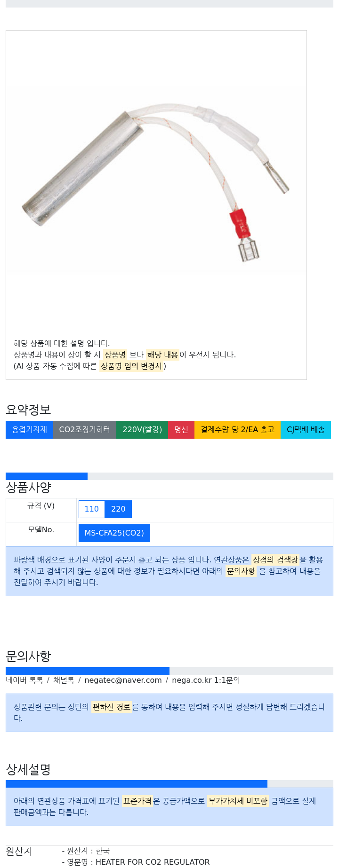Click the 결제수량 당 2/EA 출고 tag
The image size is (339, 868).
coord(237,430)
